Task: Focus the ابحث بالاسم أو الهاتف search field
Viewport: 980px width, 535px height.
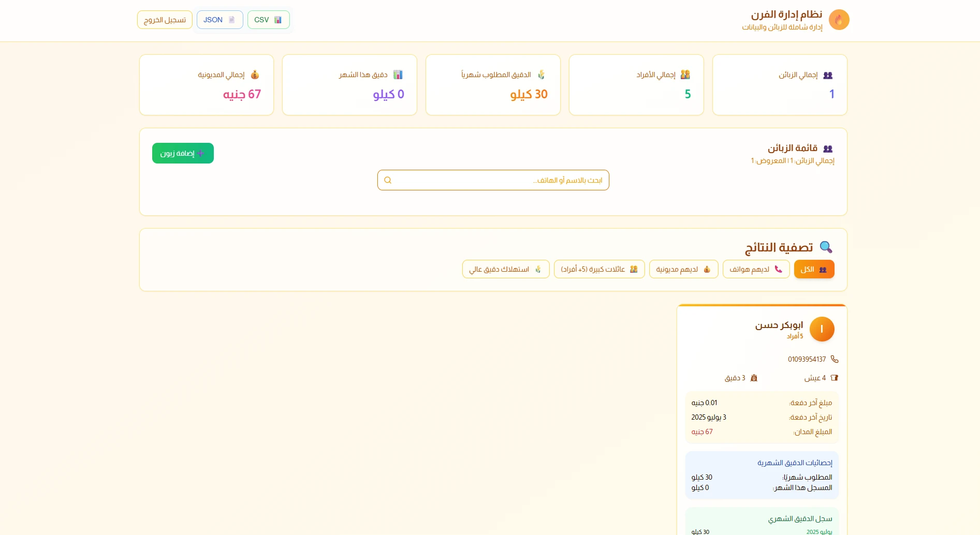Action: 497,181
